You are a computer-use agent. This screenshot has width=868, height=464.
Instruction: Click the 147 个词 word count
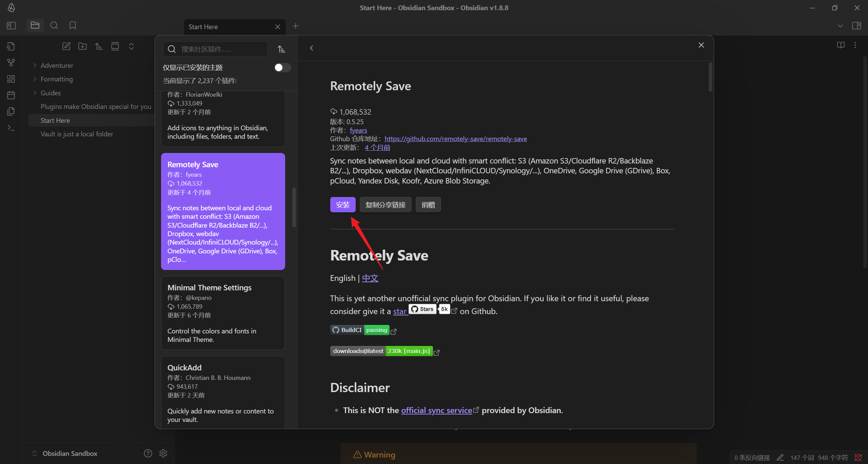pyautogui.click(x=802, y=458)
